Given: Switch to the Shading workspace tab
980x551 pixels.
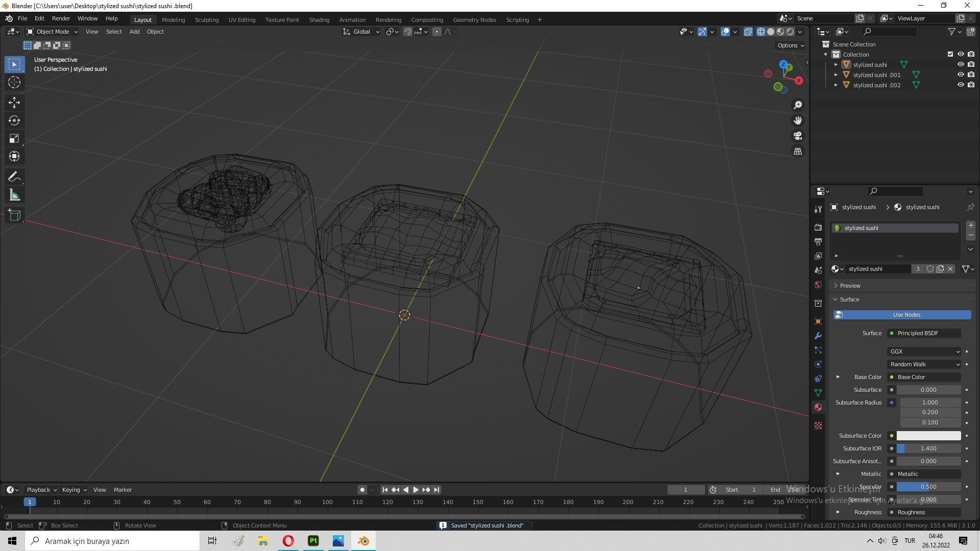Looking at the screenshot, I should pos(319,20).
